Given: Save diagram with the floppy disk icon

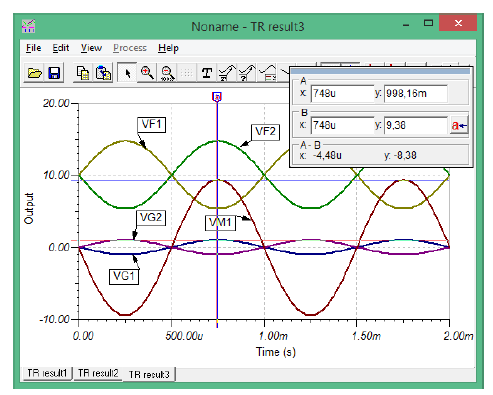Looking at the screenshot, I should click(54, 72).
